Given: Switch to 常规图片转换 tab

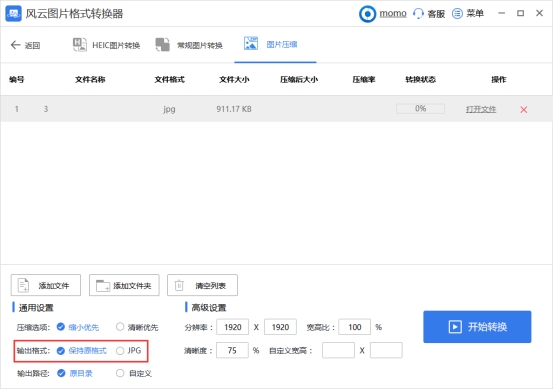Looking at the screenshot, I should pos(189,45).
